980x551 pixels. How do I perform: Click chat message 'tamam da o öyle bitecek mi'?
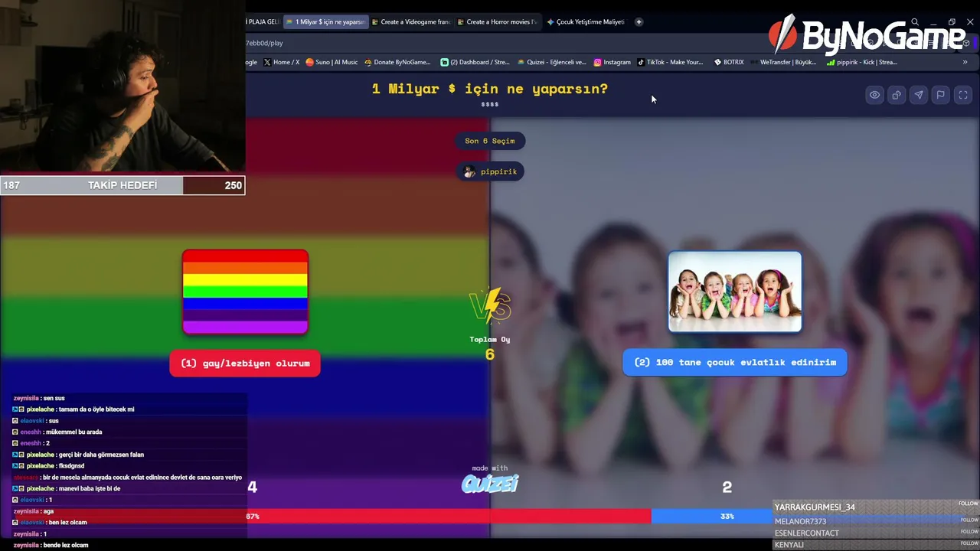click(x=96, y=409)
